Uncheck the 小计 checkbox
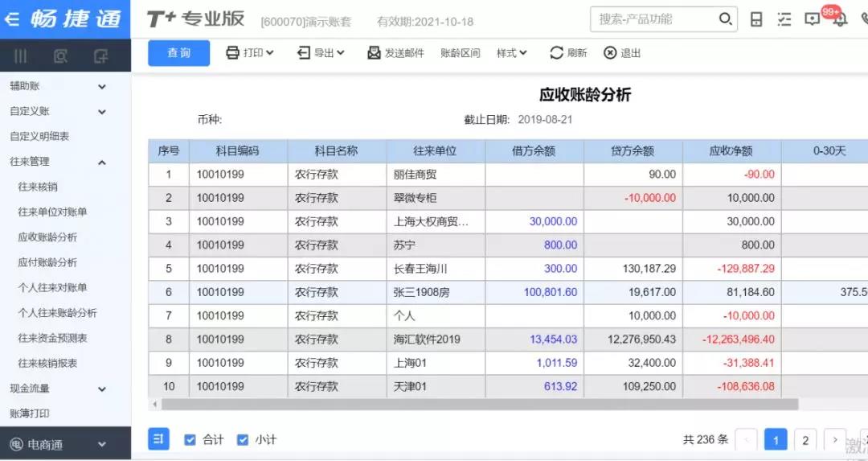 (x=243, y=440)
